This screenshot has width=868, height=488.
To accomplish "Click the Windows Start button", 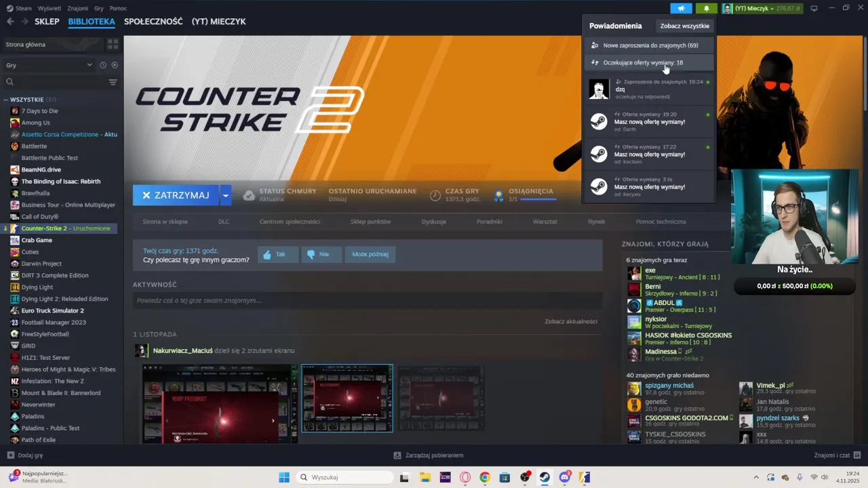I will pyautogui.click(x=284, y=477).
